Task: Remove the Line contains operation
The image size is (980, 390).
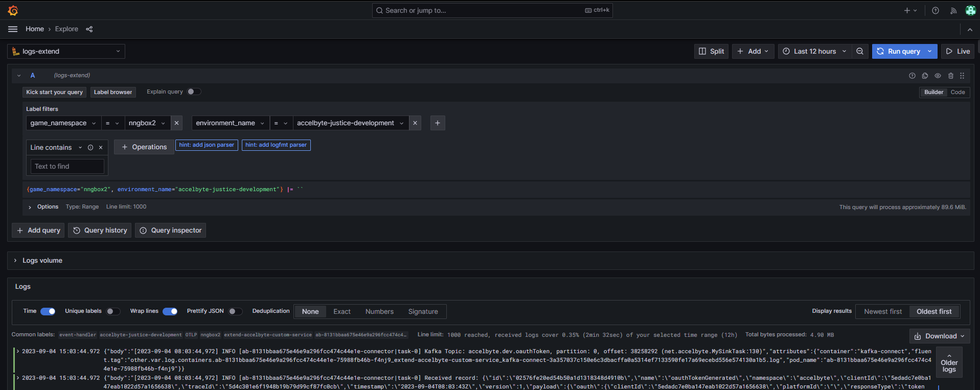Action: [x=101, y=148]
